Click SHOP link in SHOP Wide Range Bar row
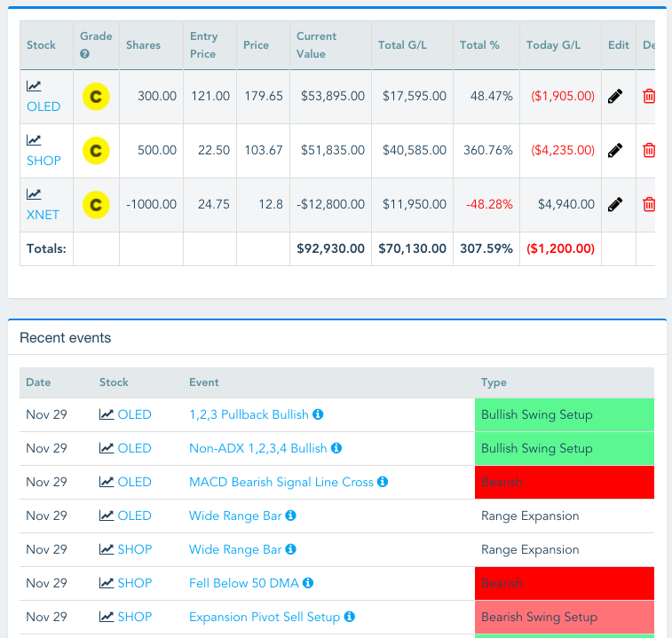This screenshot has width=672, height=638. (135, 549)
